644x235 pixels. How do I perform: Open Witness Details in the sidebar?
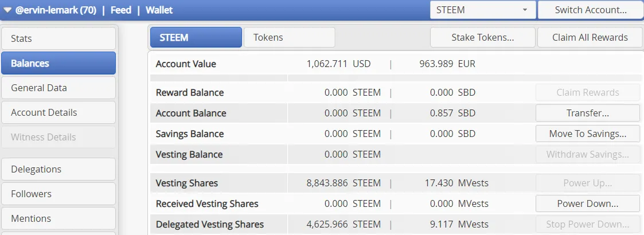pyautogui.click(x=58, y=137)
